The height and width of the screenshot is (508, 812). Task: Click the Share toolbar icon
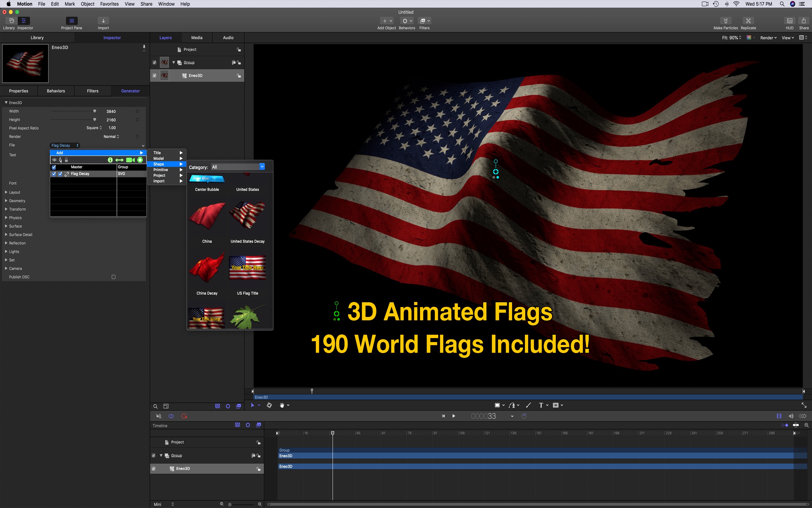pos(804,21)
